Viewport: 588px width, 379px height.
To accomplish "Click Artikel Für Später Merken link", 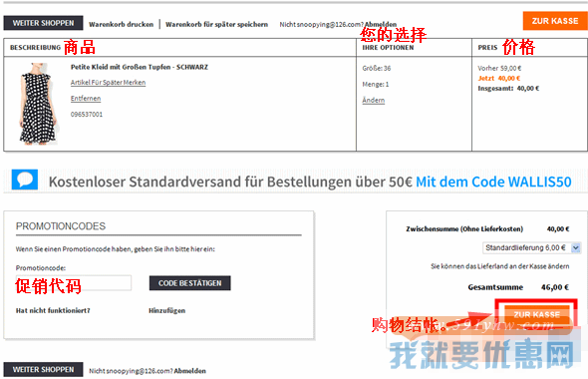I will [108, 83].
